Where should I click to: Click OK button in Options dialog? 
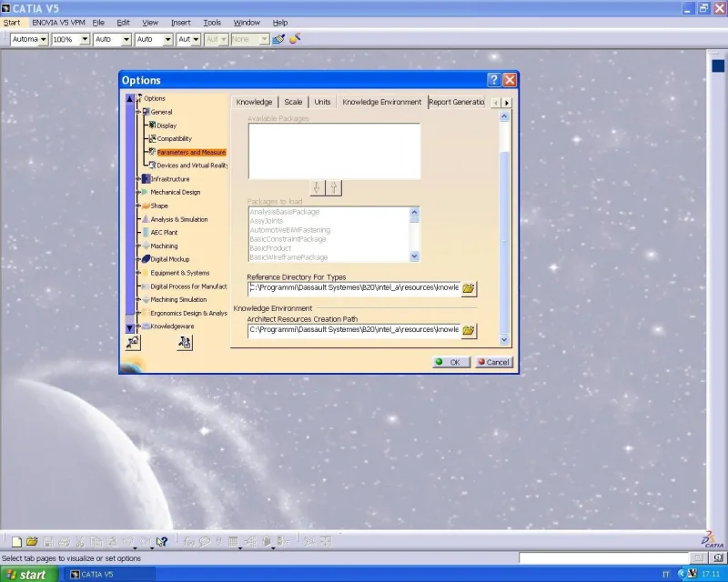pos(450,362)
